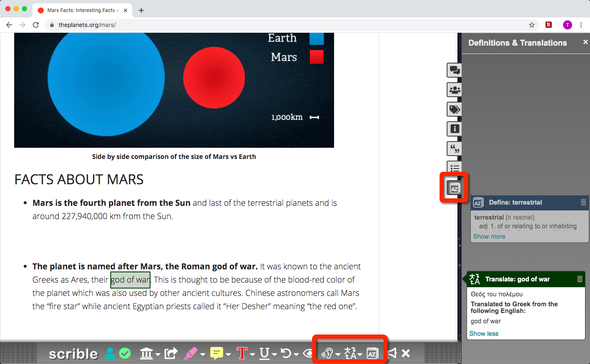Click Show more on the terrestrial definition
Image resolution: width=590 pixels, height=364 pixels.
coord(489,236)
